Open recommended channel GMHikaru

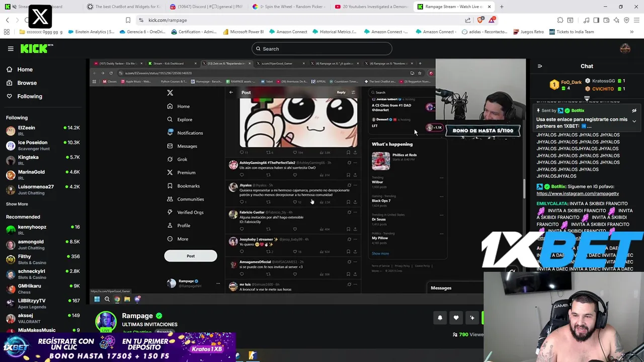pyautogui.click(x=43, y=289)
